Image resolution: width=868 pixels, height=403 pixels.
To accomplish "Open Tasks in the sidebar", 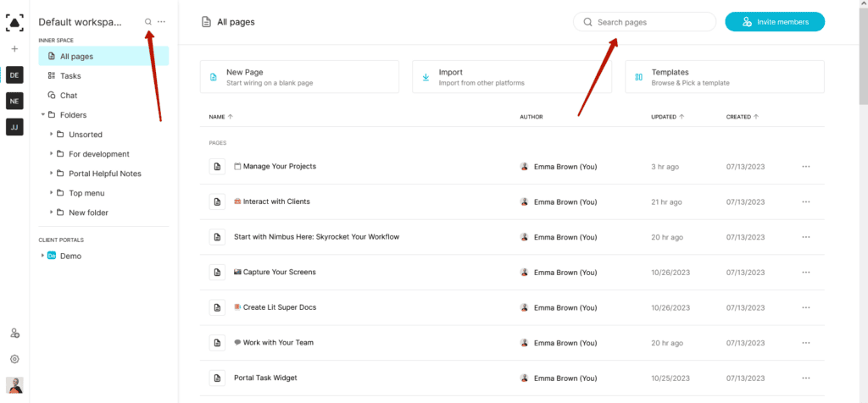I will coord(70,76).
